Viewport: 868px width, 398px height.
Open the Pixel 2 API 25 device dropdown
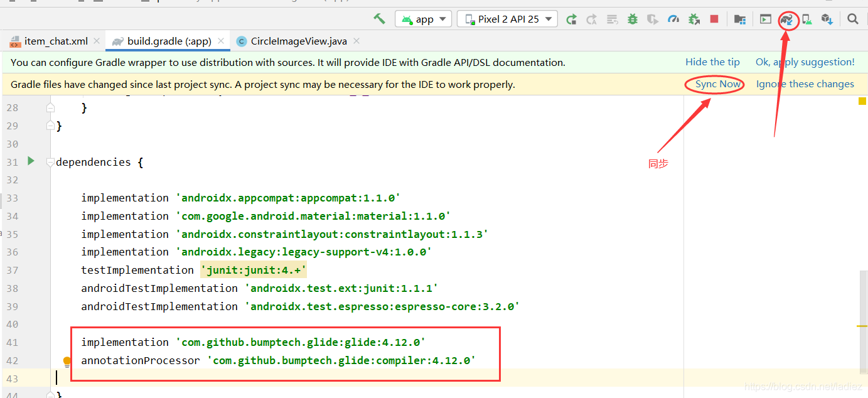(507, 19)
